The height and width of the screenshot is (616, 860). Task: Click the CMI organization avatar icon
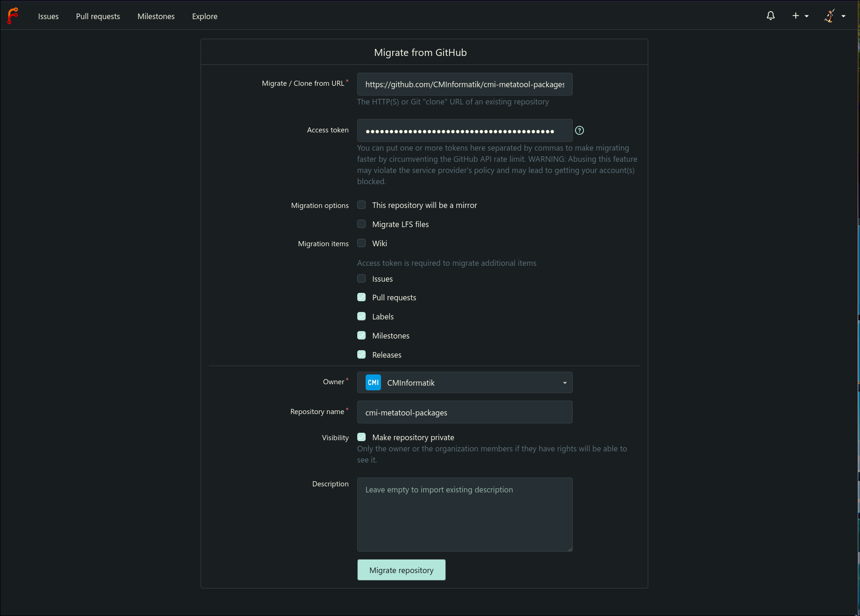[x=373, y=382]
